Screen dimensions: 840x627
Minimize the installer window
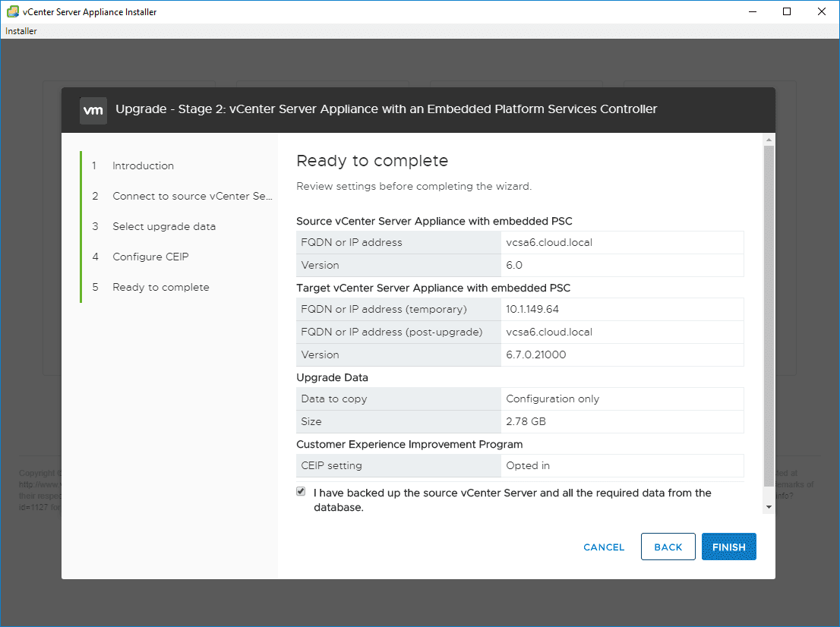tap(752, 11)
